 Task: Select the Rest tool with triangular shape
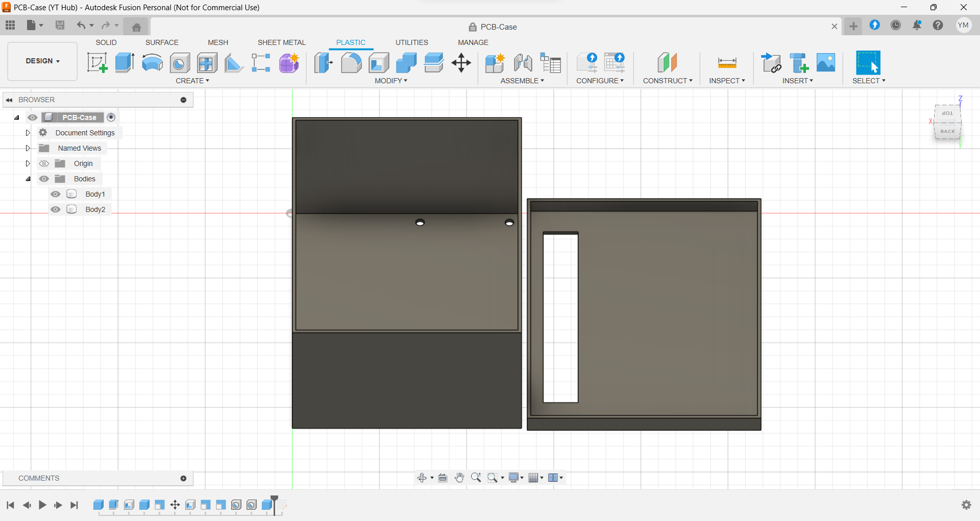click(234, 63)
